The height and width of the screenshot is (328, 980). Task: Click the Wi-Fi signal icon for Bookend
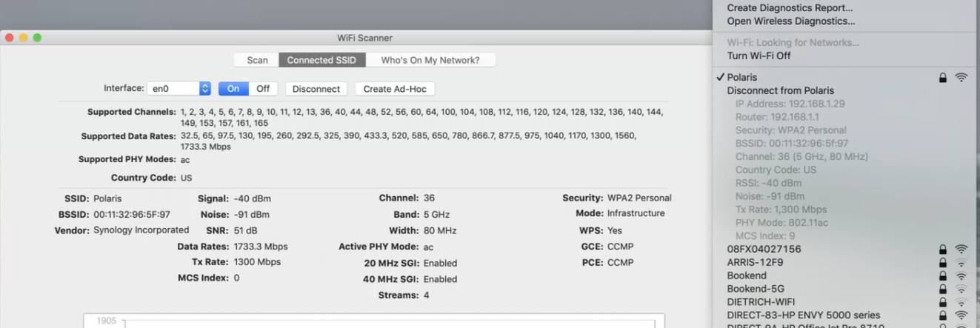click(x=961, y=276)
